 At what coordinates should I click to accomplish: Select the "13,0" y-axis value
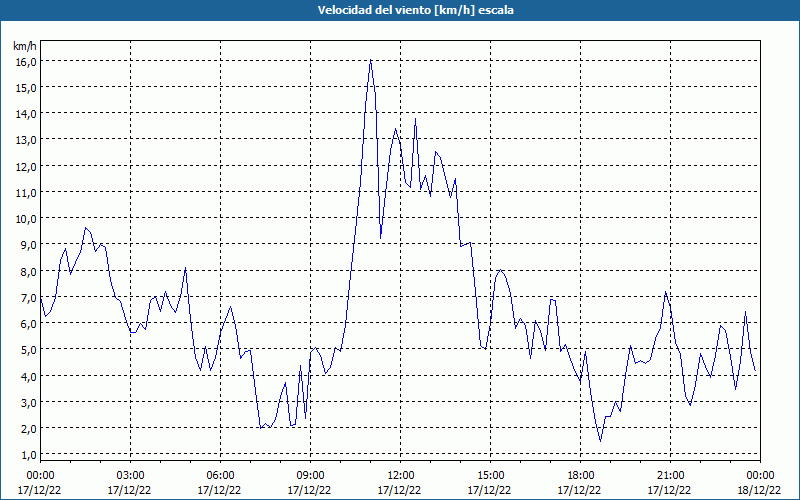pos(26,140)
